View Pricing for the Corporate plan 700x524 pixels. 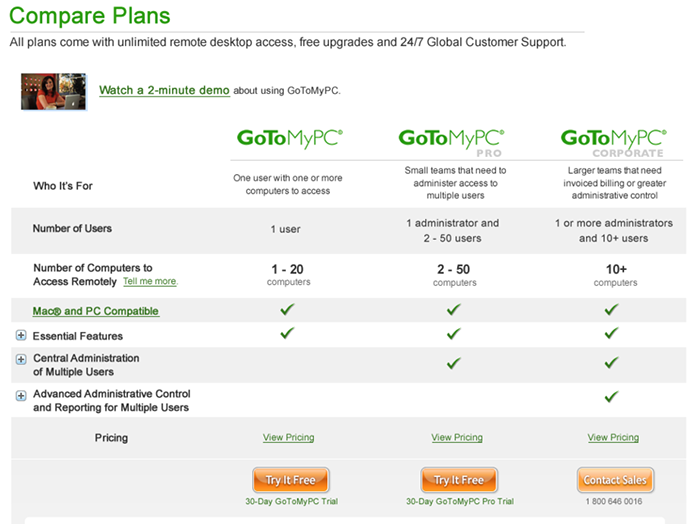coord(613,437)
